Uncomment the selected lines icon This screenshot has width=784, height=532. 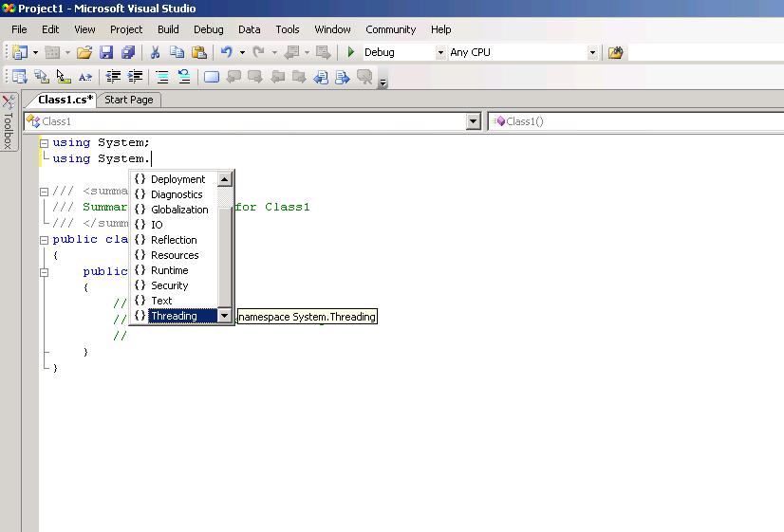click(184, 77)
